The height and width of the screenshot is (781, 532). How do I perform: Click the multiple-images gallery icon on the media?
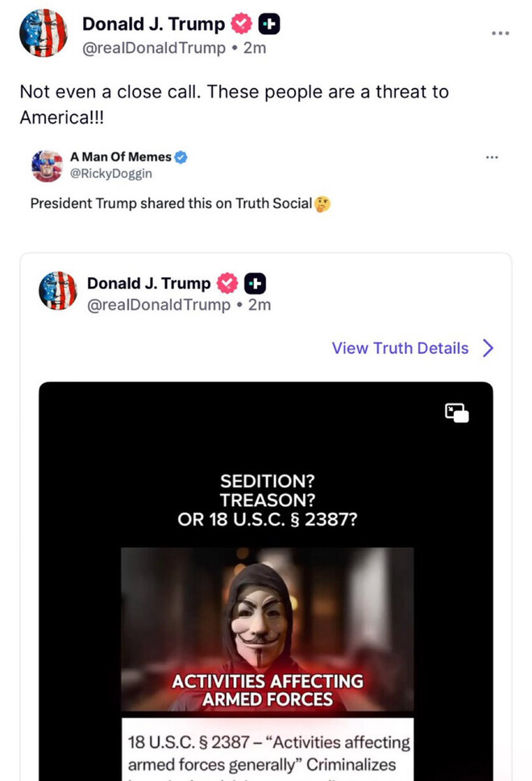click(x=456, y=413)
